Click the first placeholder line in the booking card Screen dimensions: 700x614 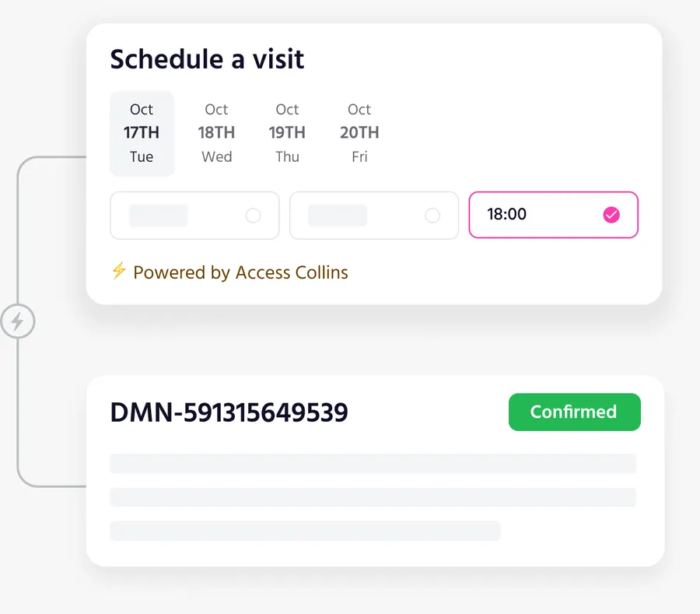click(x=373, y=463)
